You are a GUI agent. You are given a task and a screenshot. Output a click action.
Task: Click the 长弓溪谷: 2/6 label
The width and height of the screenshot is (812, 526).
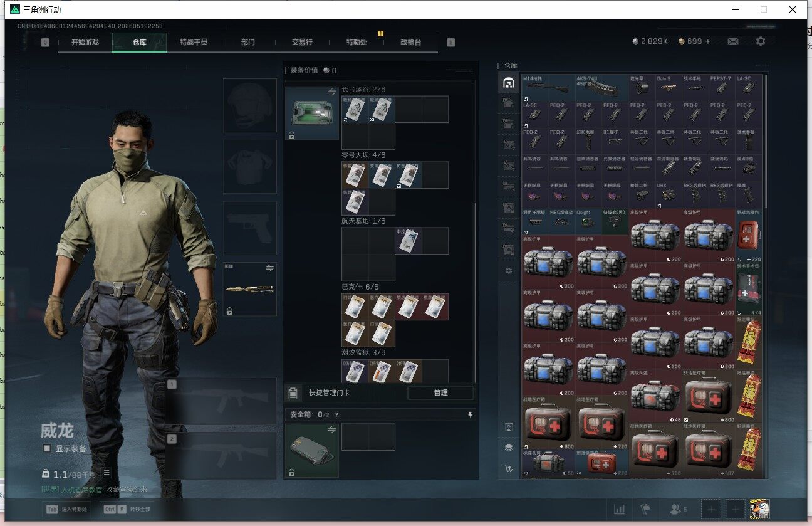point(363,90)
